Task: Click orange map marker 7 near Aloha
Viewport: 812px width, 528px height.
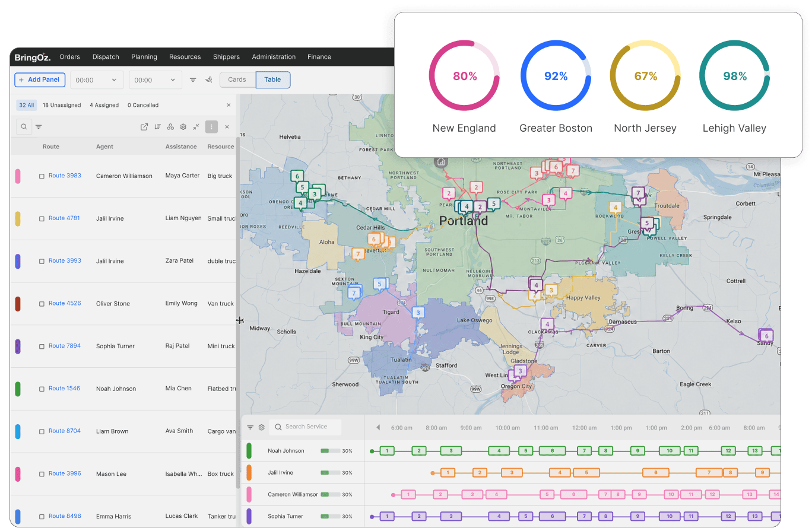Action: [x=357, y=255]
